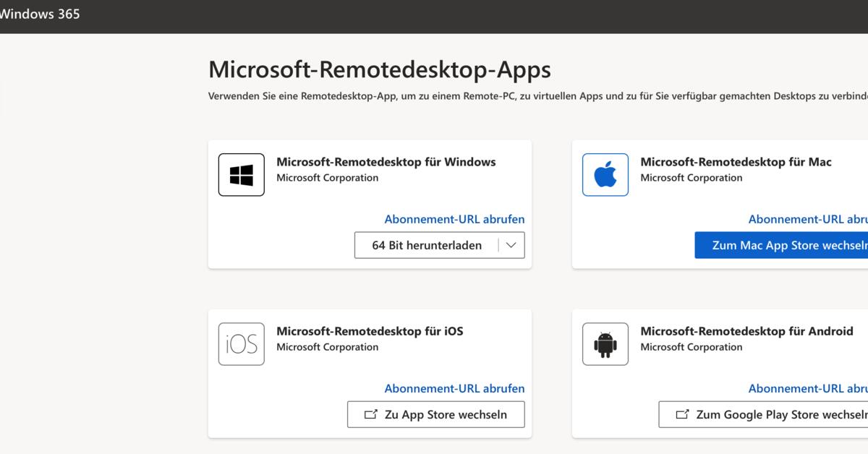The height and width of the screenshot is (454, 868).
Task: Open download format options for Remotedesktop für Windows
Action: pos(511,245)
